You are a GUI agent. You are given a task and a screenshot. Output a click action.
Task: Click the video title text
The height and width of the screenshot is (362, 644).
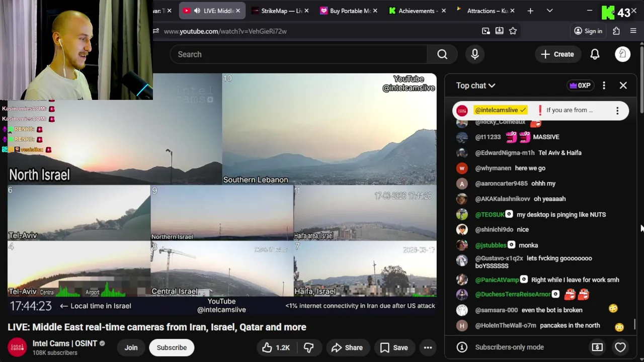click(x=157, y=327)
